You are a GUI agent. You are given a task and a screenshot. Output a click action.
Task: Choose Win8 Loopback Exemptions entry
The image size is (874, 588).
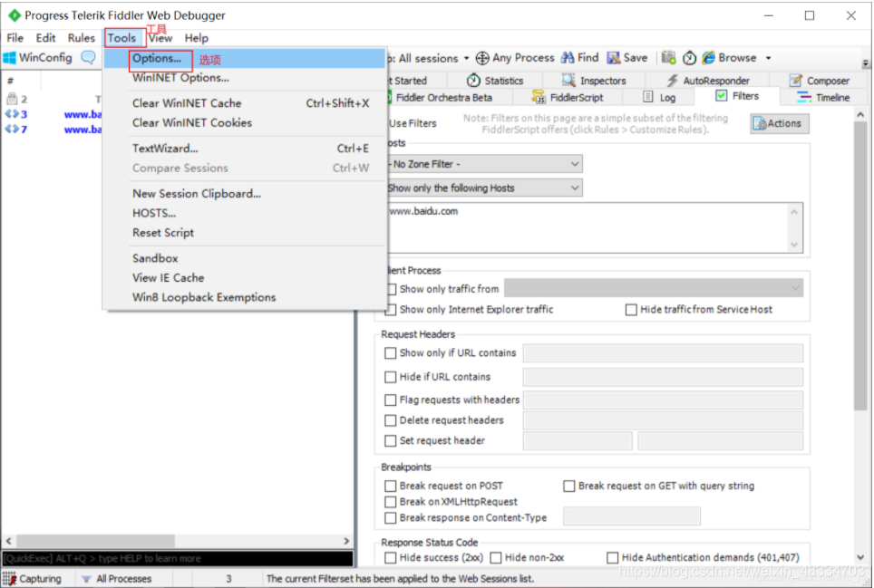(x=244, y=297)
